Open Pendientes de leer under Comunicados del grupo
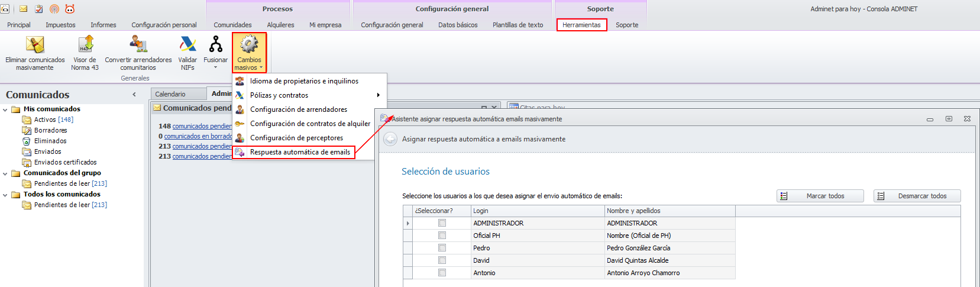 (70, 183)
